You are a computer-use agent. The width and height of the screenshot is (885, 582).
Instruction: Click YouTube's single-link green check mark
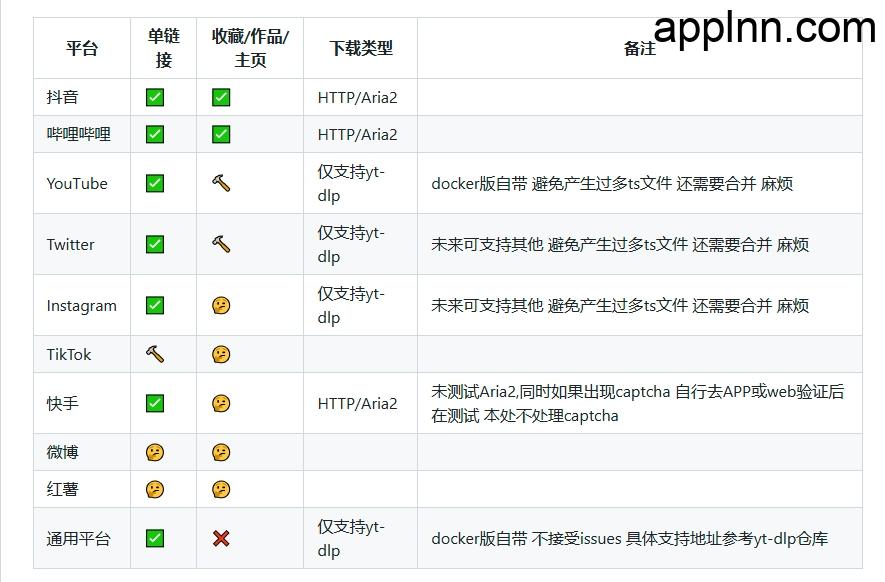click(155, 183)
